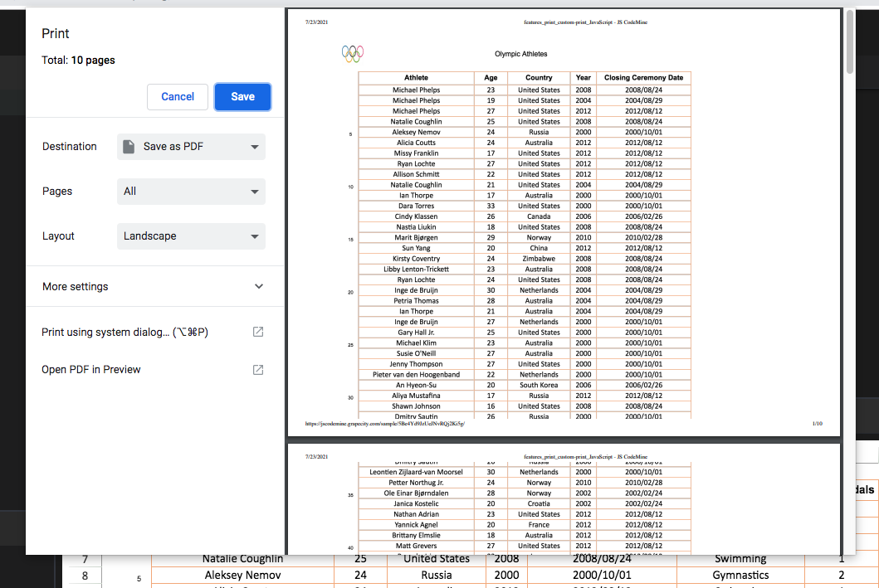Click the external link icon beside Print using system dialog
Viewport: 879px width, 588px height.
(258, 331)
